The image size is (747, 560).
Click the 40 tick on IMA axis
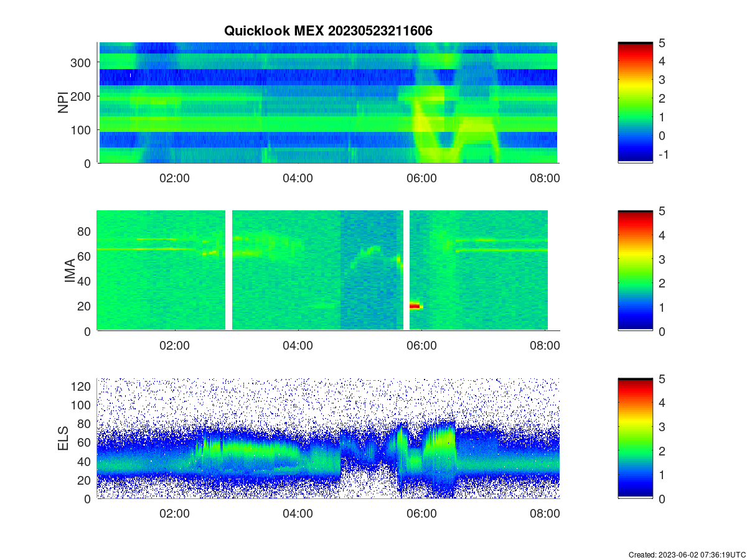85,281
